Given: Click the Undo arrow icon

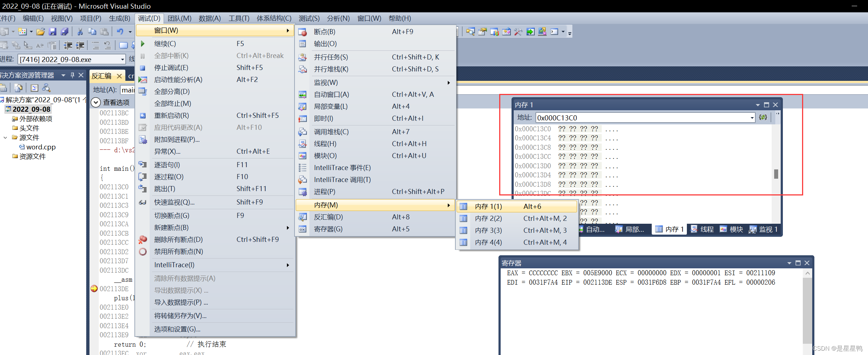Looking at the screenshot, I should point(120,32).
